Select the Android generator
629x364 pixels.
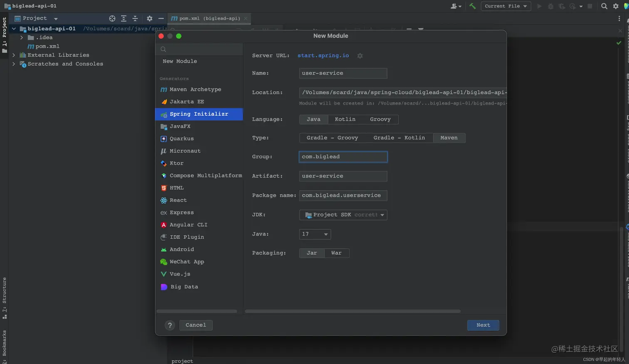pyautogui.click(x=199, y=249)
